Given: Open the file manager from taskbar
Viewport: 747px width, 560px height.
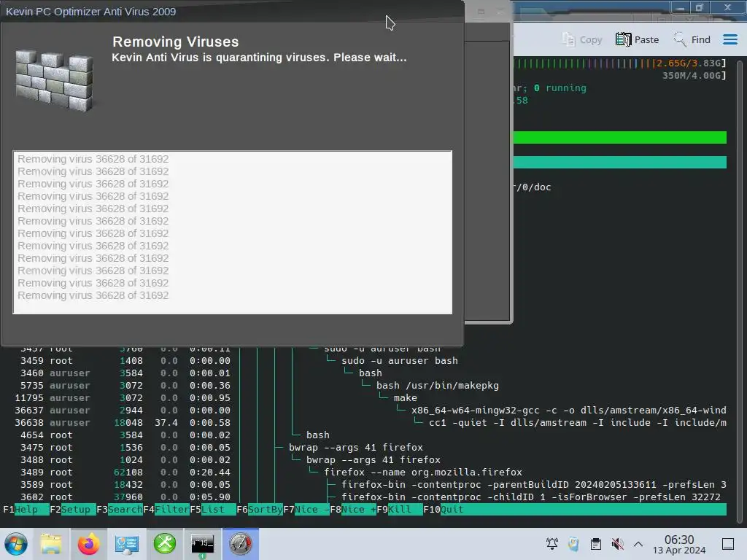Looking at the screenshot, I should tap(51, 544).
